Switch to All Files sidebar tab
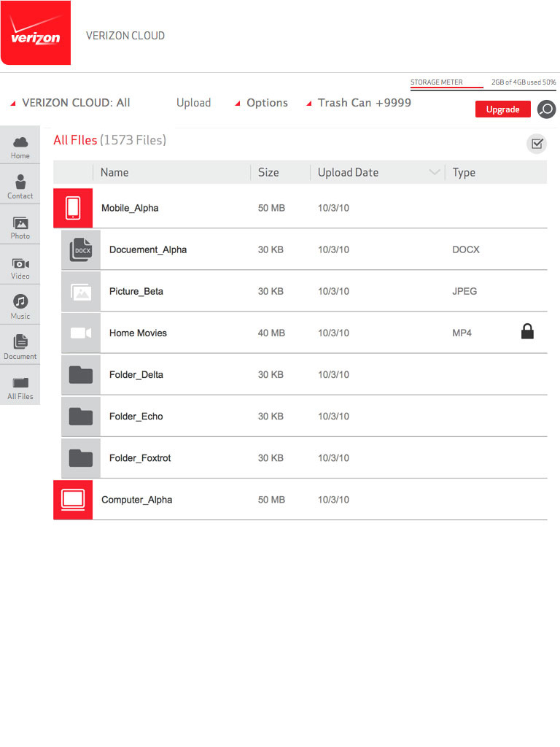Viewport: 560px width, 747px height. 20,387
